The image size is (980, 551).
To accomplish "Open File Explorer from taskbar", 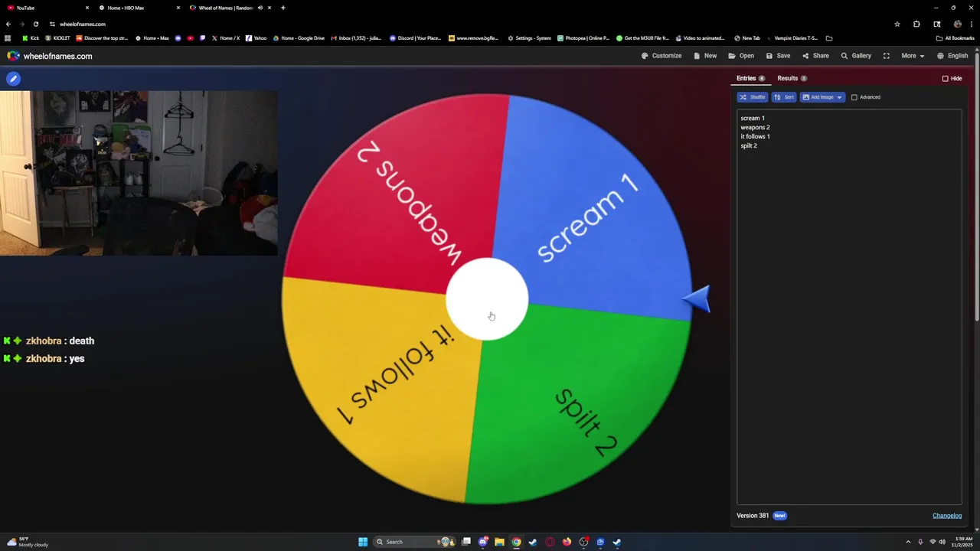I will pyautogui.click(x=499, y=542).
